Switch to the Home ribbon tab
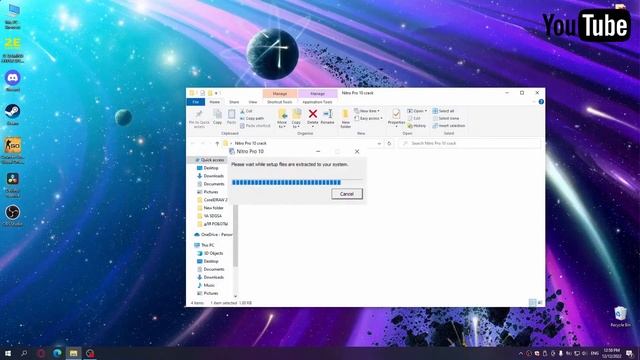640x360 pixels. [x=215, y=102]
